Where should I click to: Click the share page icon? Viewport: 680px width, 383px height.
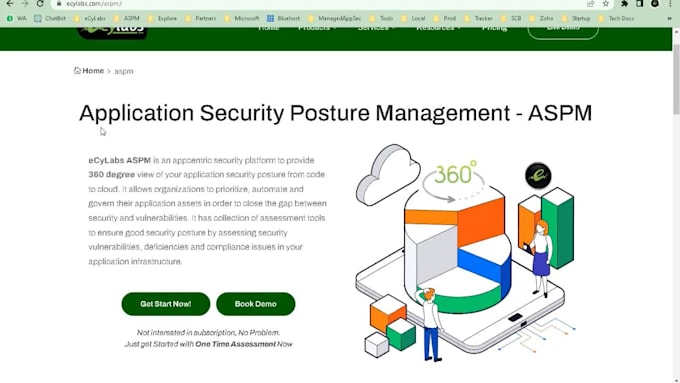coord(590,3)
